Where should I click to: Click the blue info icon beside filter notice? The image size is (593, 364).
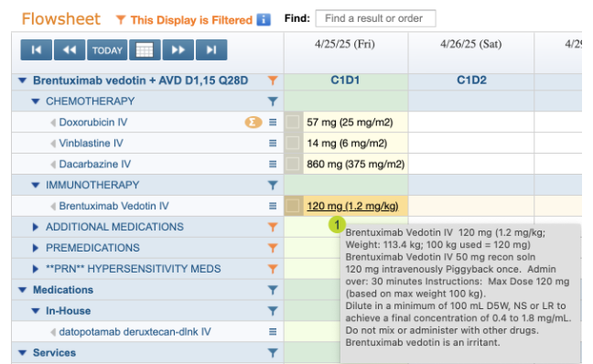point(264,19)
